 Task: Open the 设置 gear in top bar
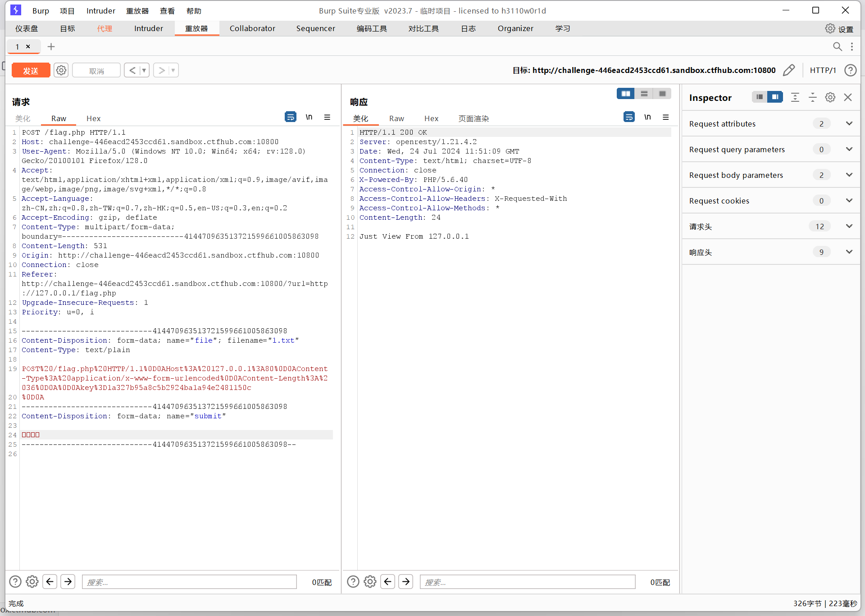pos(839,29)
